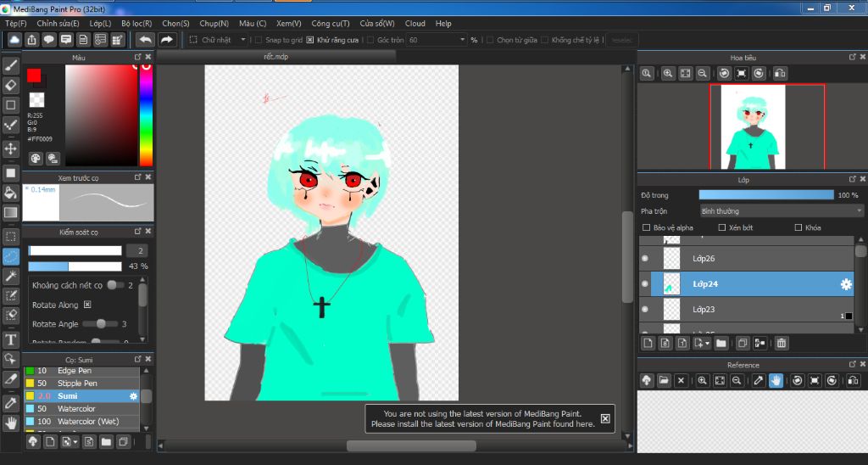Select the Eraser tool
868x465 pixels.
pos(10,86)
